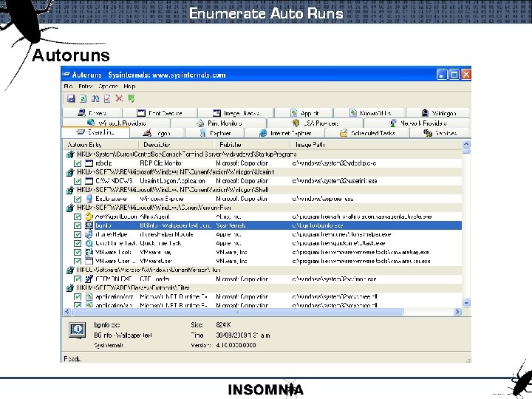Uncheck the userinit Logon Application checkbox
Screen dimensions: 532x399
(78, 181)
